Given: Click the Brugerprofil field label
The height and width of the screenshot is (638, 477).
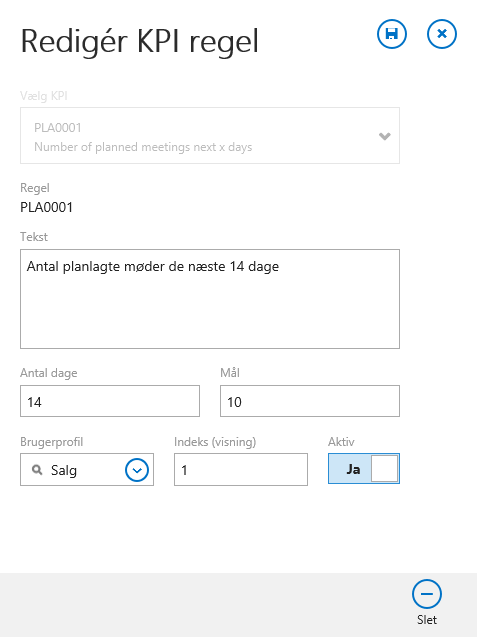Looking at the screenshot, I should [x=52, y=442].
